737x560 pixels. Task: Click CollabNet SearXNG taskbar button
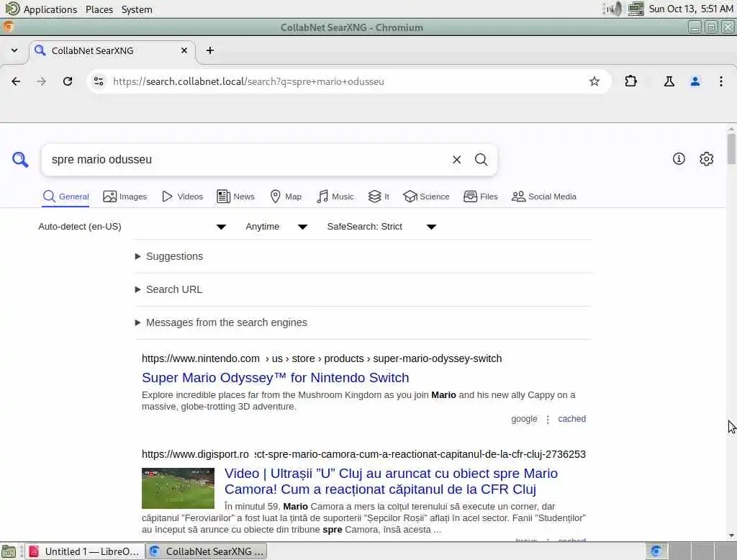click(x=207, y=551)
